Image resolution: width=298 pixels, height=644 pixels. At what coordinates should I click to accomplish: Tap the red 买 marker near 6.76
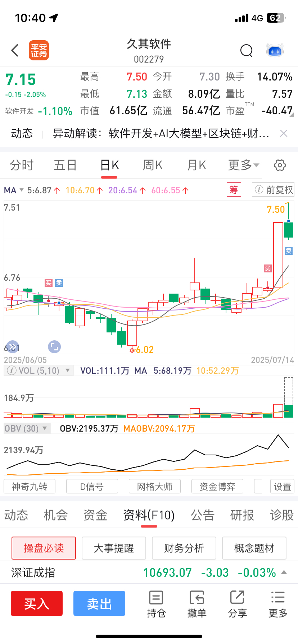click(x=49, y=283)
